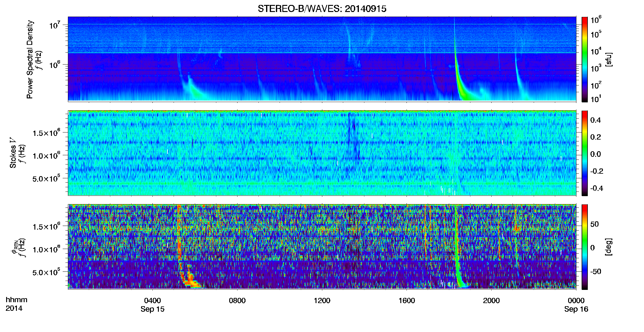Click the STEREO-B/WAVES: 20140915 plot title
This screenshot has height=332, width=644.
tap(322, 9)
